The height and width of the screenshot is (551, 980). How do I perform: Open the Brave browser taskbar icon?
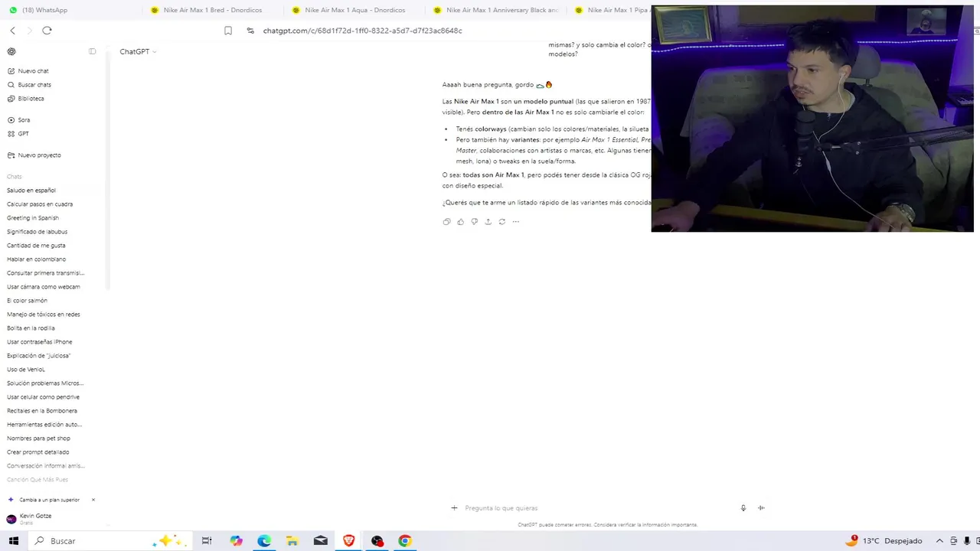pos(349,541)
